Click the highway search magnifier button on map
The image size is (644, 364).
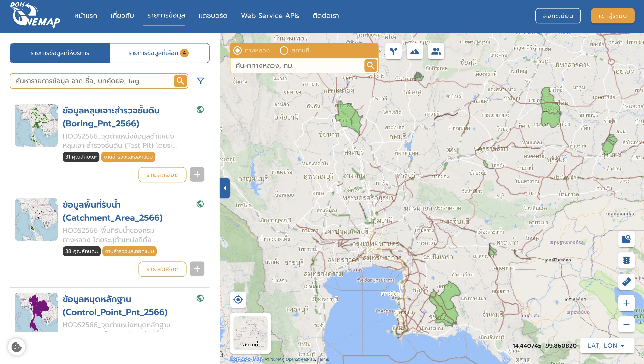(x=371, y=65)
